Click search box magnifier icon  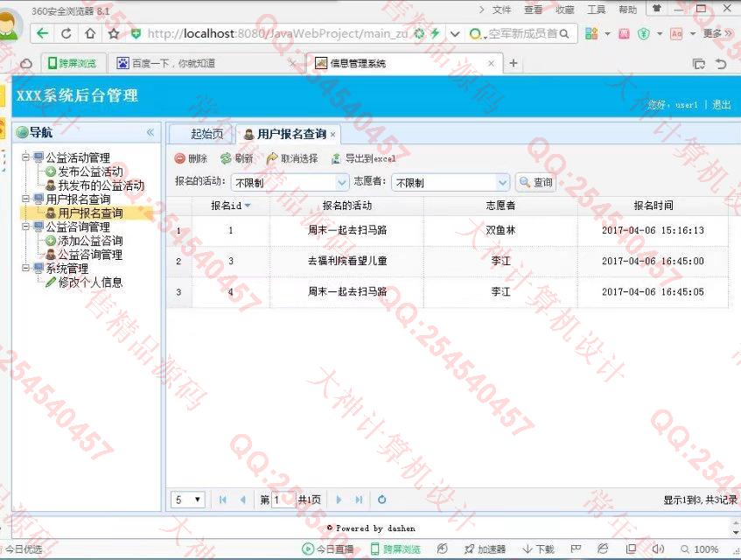click(563, 33)
